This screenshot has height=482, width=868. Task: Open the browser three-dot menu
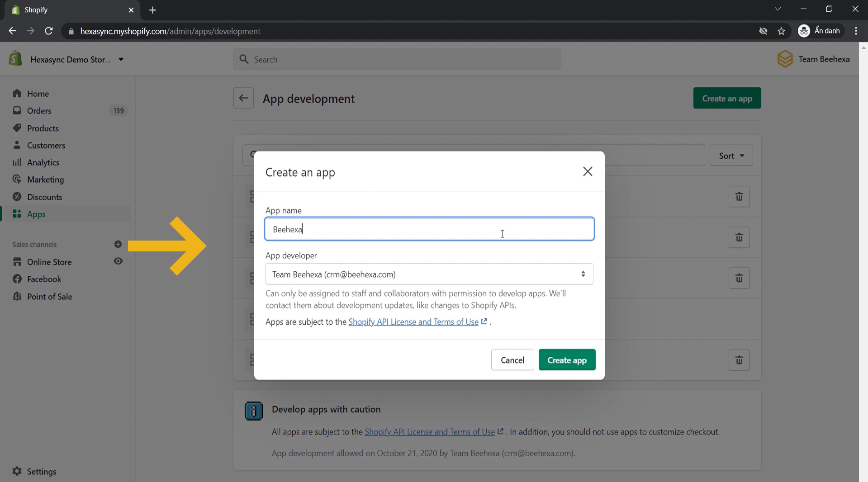[856, 31]
